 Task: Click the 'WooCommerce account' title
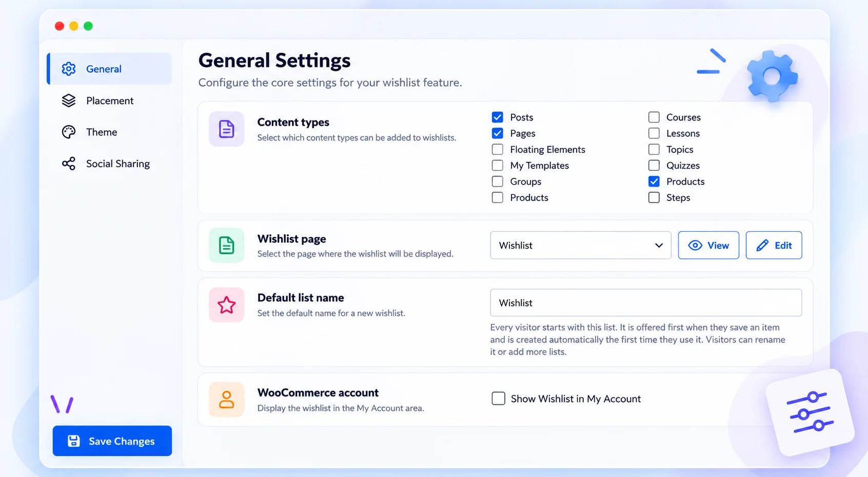[x=318, y=392]
